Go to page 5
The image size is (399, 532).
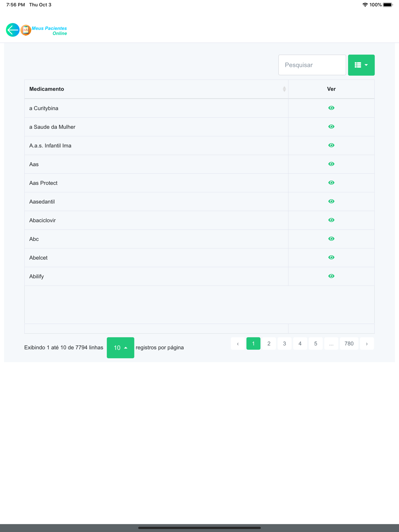pos(316,344)
